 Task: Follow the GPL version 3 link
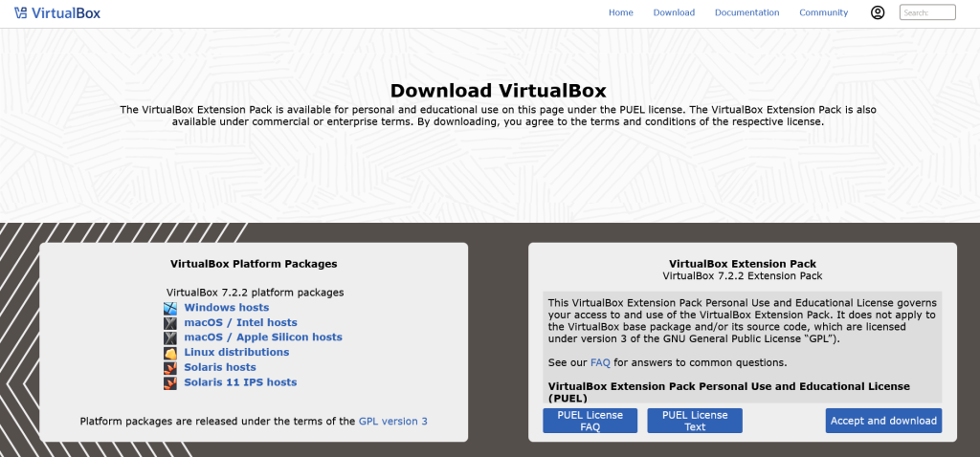(x=392, y=421)
